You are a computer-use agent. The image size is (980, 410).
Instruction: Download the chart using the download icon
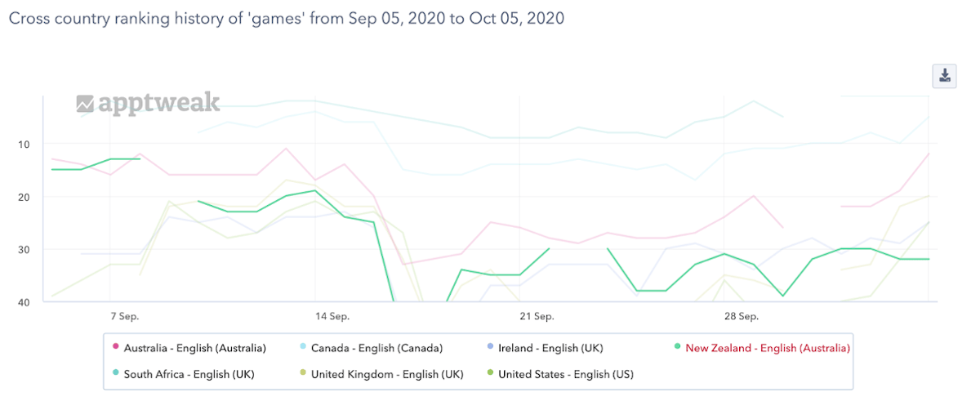(x=944, y=75)
